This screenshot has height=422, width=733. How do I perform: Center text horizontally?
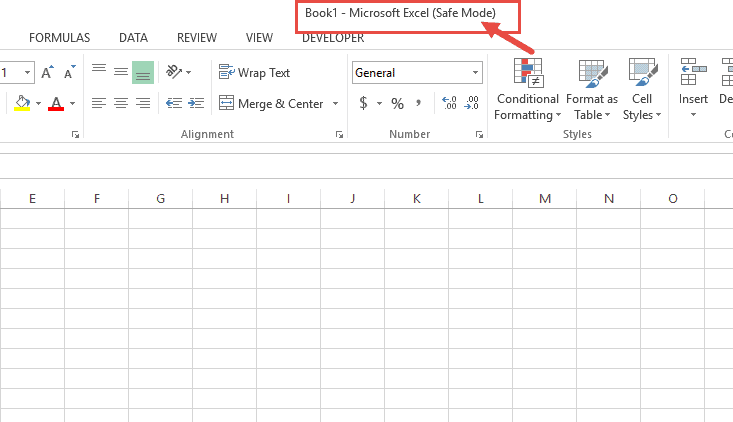click(x=121, y=103)
